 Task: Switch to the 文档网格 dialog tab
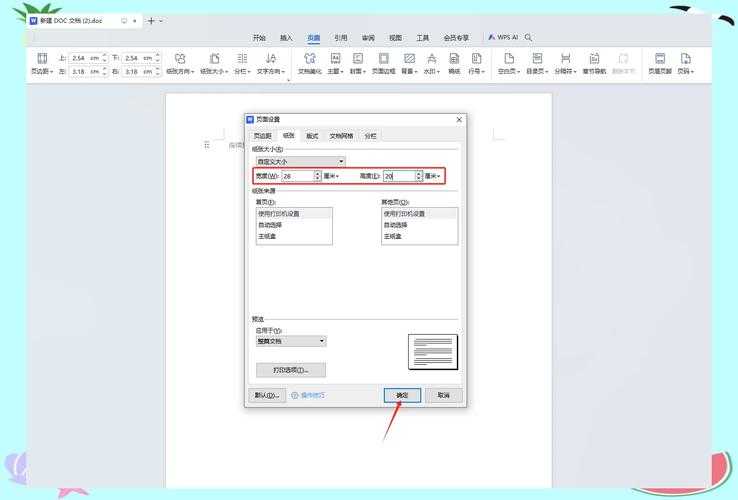[x=341, y=135]
